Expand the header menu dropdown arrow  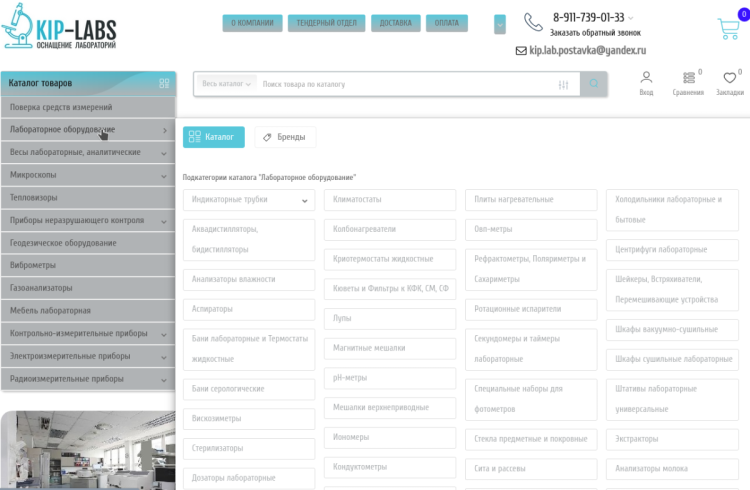pyautogui.click(x=500, y=24)
